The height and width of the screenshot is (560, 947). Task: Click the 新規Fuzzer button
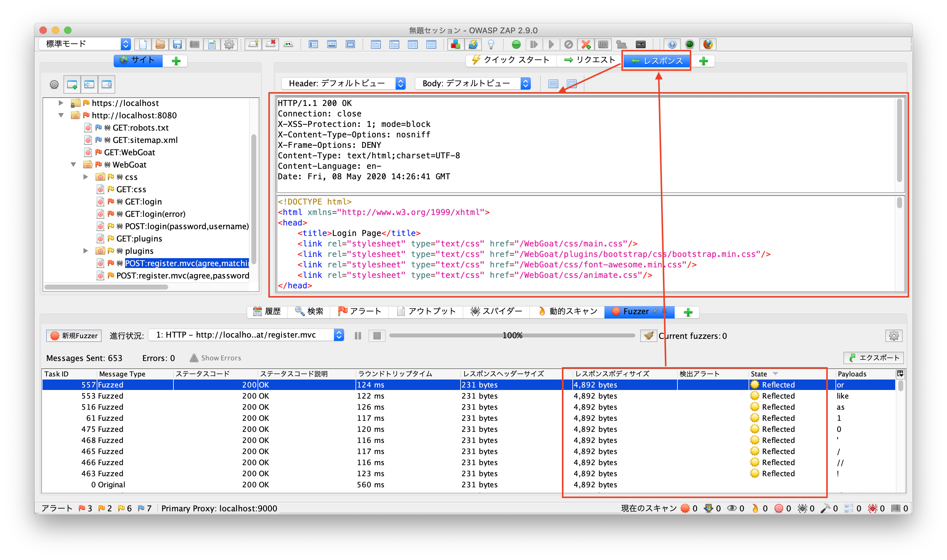pos(74,335)
